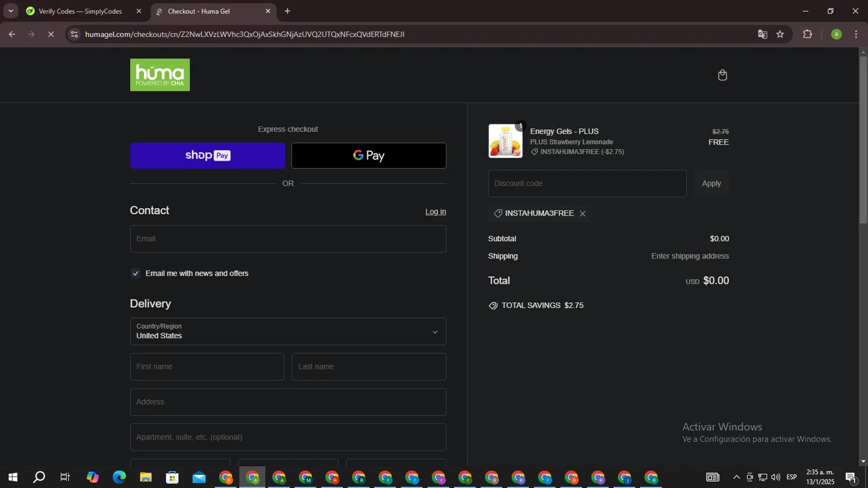Open the volume control icon

coord(776,478)
